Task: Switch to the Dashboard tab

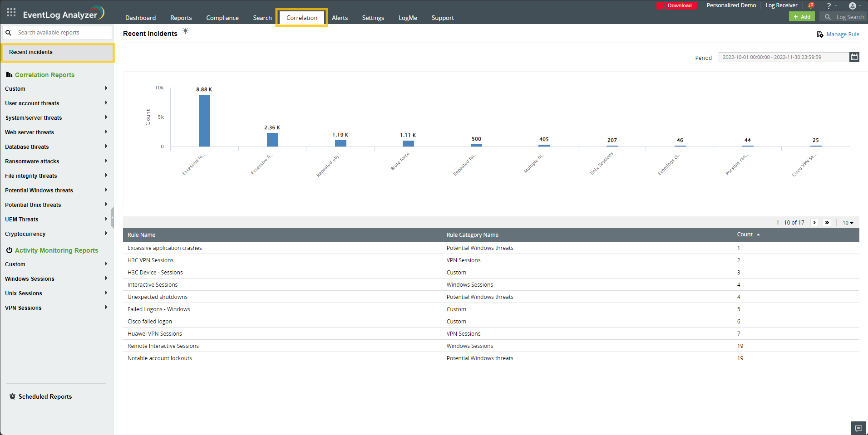Action: click(141, 18)
